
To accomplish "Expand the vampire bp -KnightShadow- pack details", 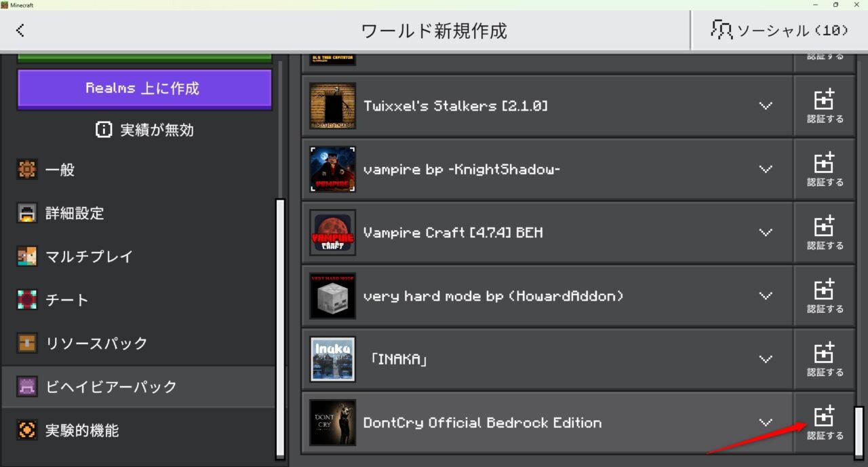I will tap(766, 169).
